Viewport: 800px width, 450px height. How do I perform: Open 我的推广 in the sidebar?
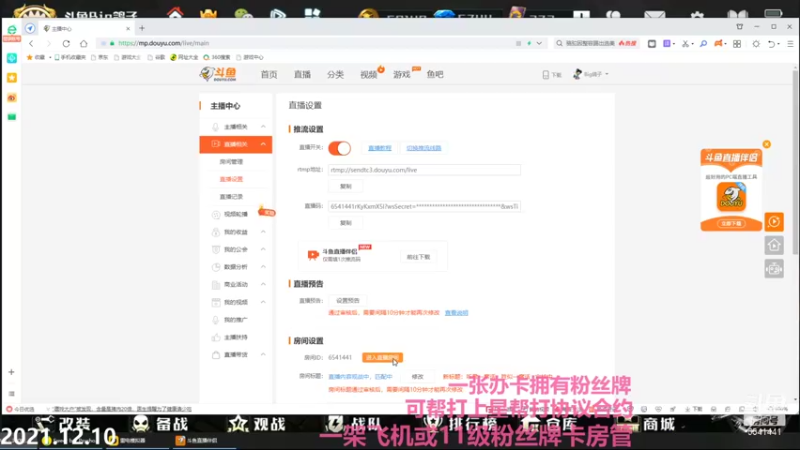point(236,320)
